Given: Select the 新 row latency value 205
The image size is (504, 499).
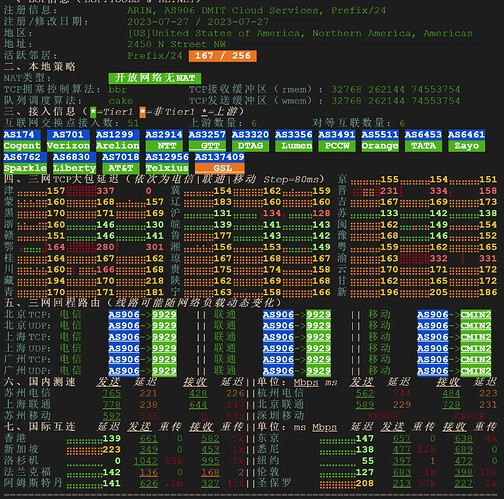Looking at the screenshot, I should pos(439,292).
